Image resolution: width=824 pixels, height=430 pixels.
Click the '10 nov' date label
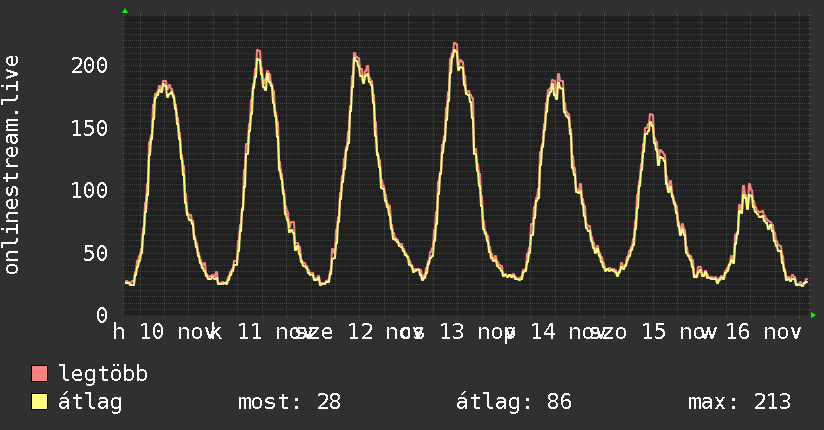[178, 332]
